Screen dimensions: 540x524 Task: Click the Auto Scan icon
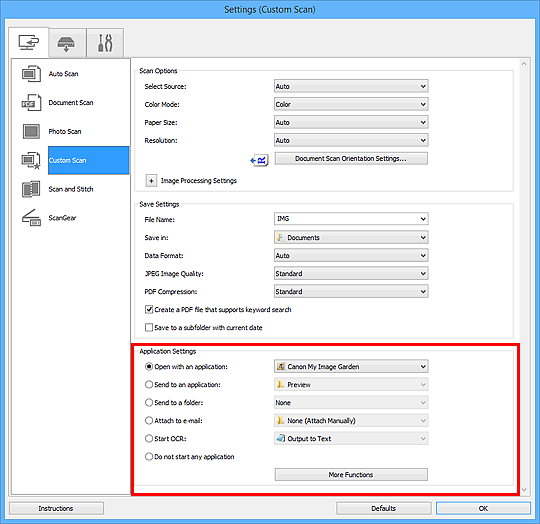point(31,74)
